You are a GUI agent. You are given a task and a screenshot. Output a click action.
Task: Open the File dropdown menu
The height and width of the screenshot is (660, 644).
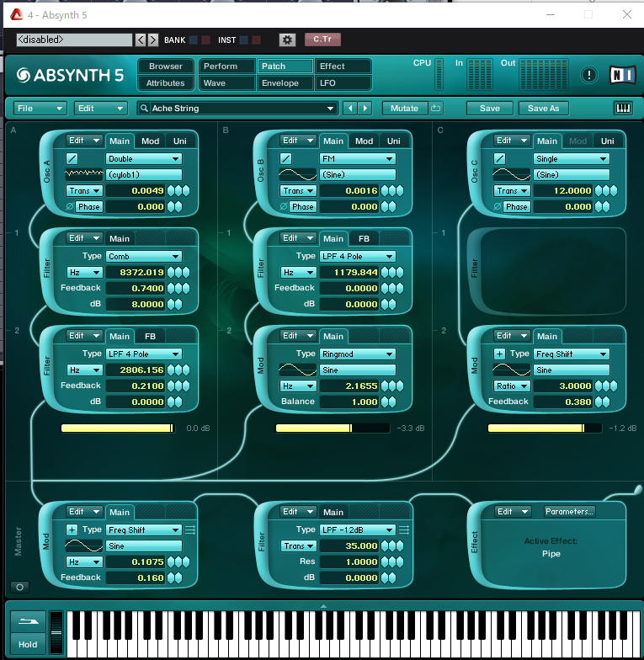pos(40,108)
